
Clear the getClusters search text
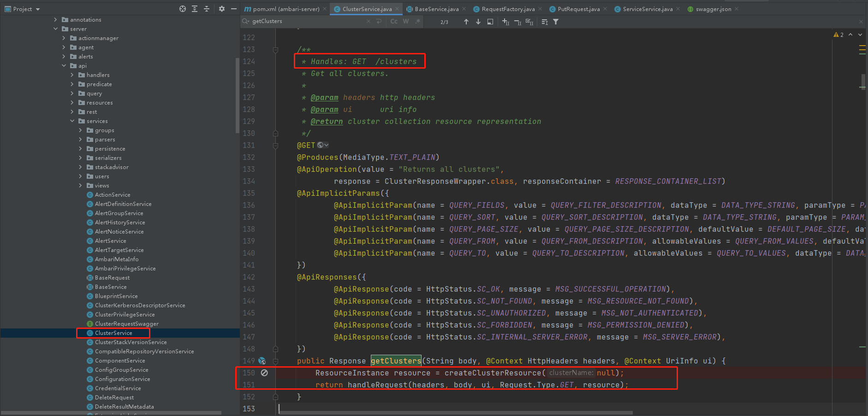[368, 21]
